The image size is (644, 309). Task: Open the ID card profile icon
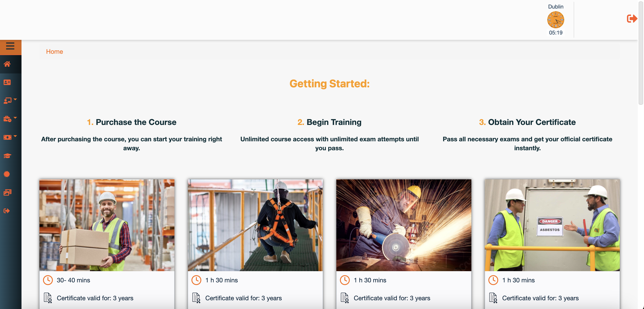(x=7, y=82)
